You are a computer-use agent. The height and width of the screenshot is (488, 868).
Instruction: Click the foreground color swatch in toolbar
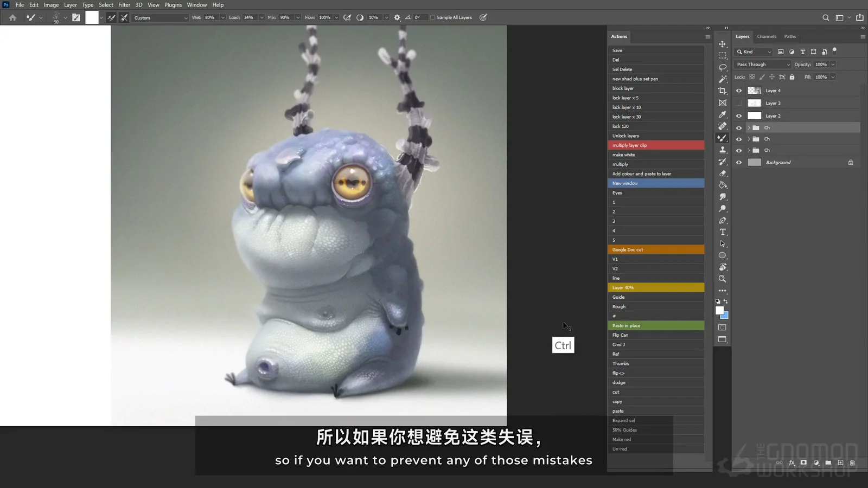click(719, 311)
